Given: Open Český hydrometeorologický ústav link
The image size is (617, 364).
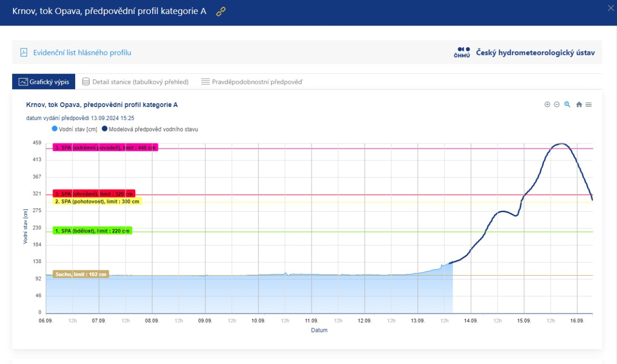Looking at the screenshot, I should (536, 53).
